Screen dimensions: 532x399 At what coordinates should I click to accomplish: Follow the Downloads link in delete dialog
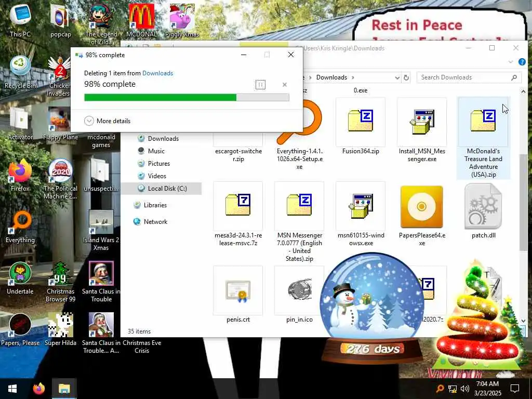tap(157, 73)
